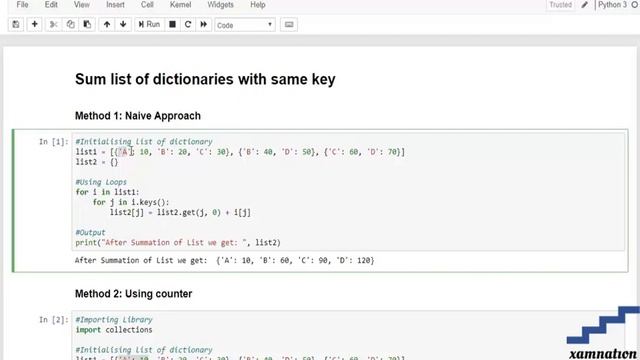
Task: Click in the list1 definition line of cell 1
Action: tap(240, 152)
